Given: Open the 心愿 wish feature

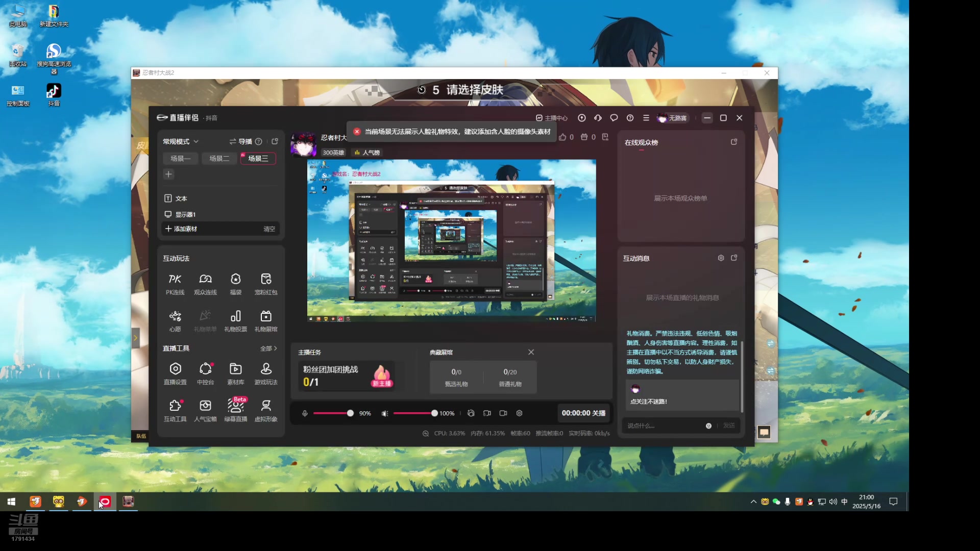Looking at the screenshot, I should click(x=175, y=321).
